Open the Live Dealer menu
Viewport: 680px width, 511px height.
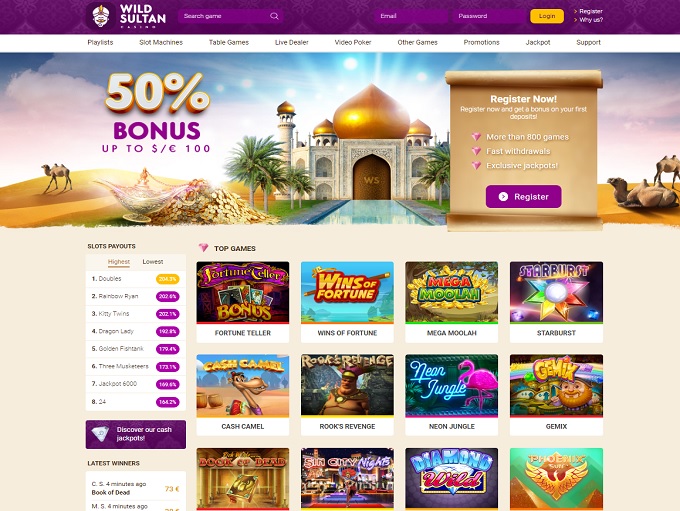pyautogui.click(x=291, y=43)
